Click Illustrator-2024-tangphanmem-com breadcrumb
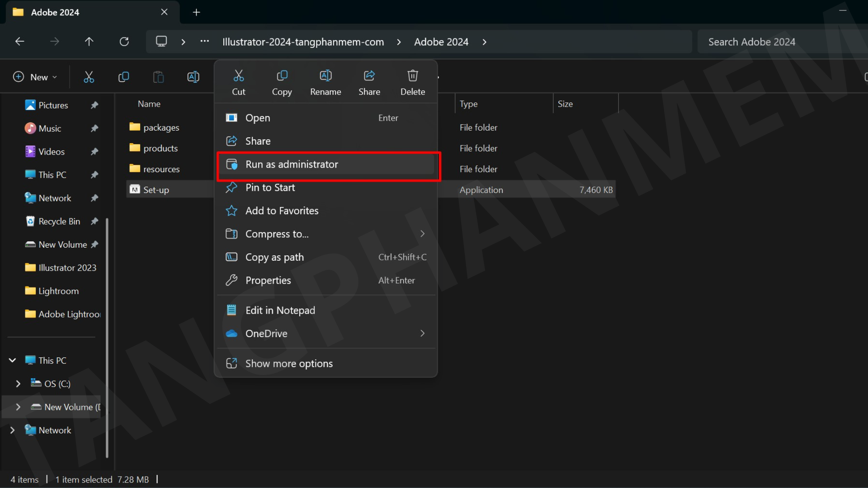868x488 pixels. click(303, 42)
